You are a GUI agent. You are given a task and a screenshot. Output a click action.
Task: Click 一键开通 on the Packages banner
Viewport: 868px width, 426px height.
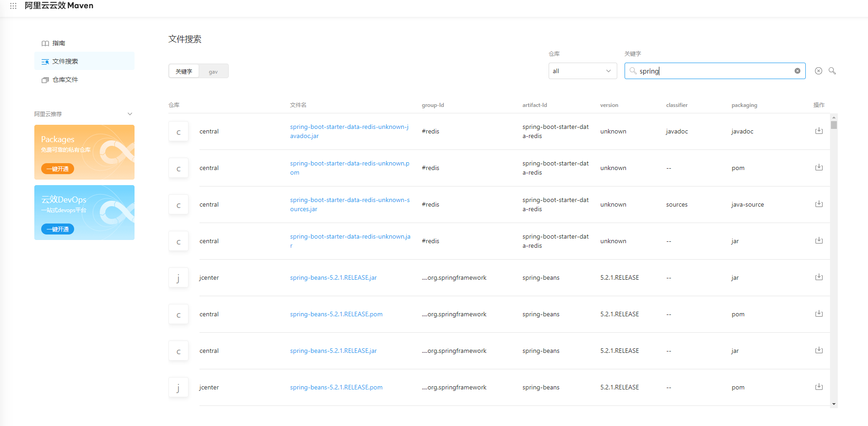(x=58, y=169)
